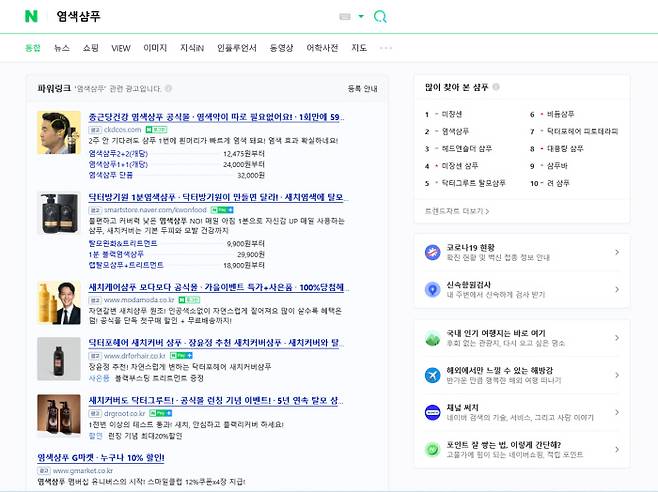This screenshot has width=658, height=492.
Task: Click the 할인 link under 닥터그루트 ad
Action: pyautogui.click(x=96, y=436)
